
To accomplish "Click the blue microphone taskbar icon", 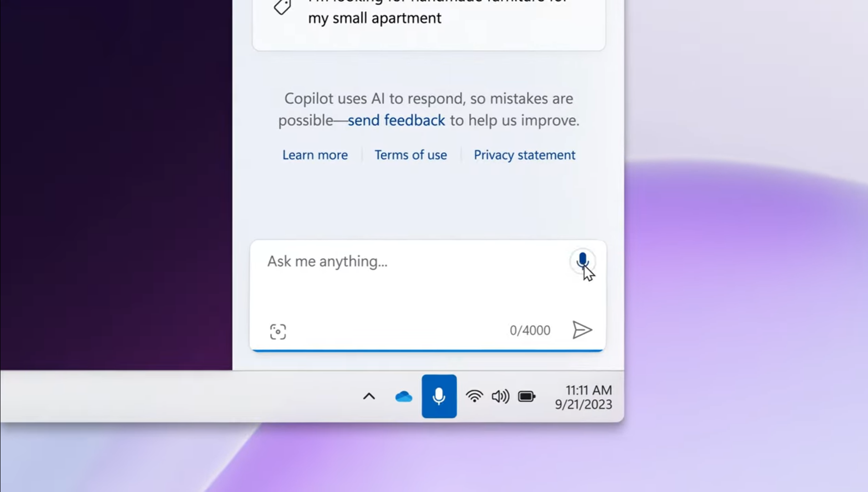I will coord(439,396).
